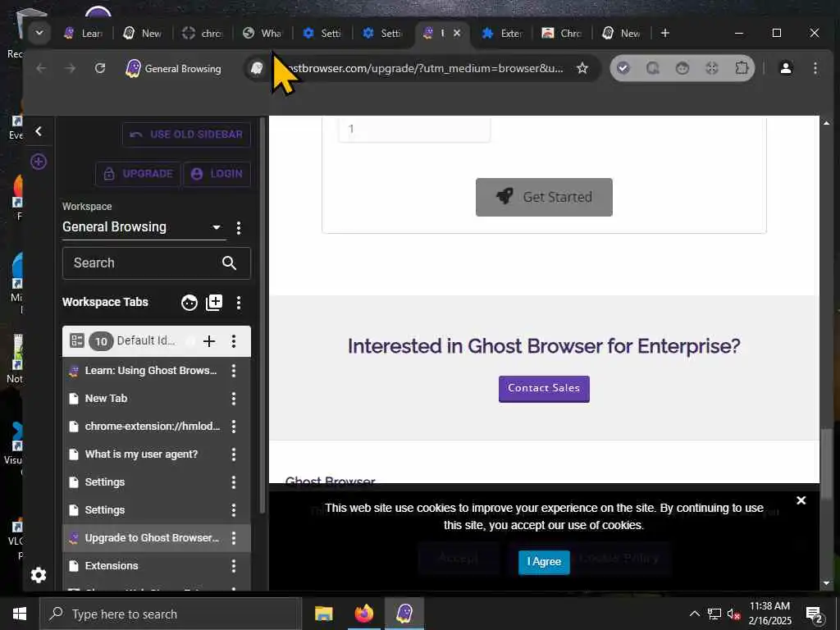
Task: Open Workspace Tabs three-dot menu
Action: [x=239, y=303]
